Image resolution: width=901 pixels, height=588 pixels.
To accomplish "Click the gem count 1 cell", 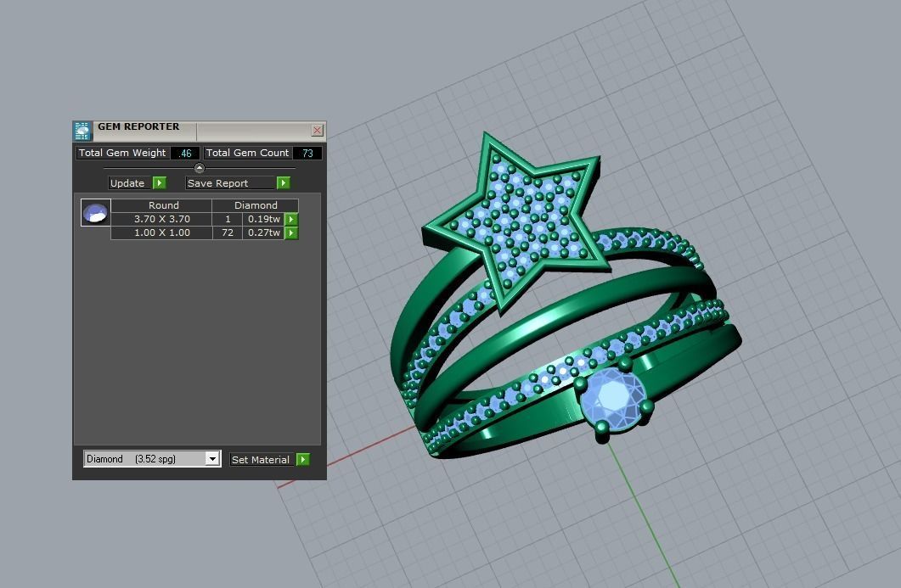I will point(228,220).
